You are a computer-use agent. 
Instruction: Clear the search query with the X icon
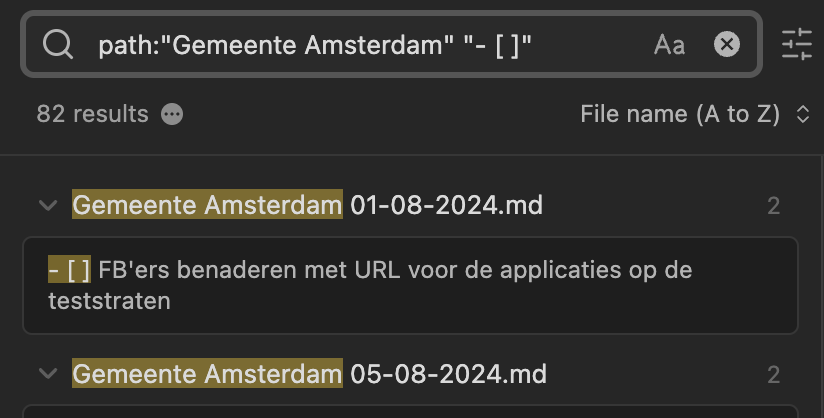pyautogui.click(x=727, y=44)
